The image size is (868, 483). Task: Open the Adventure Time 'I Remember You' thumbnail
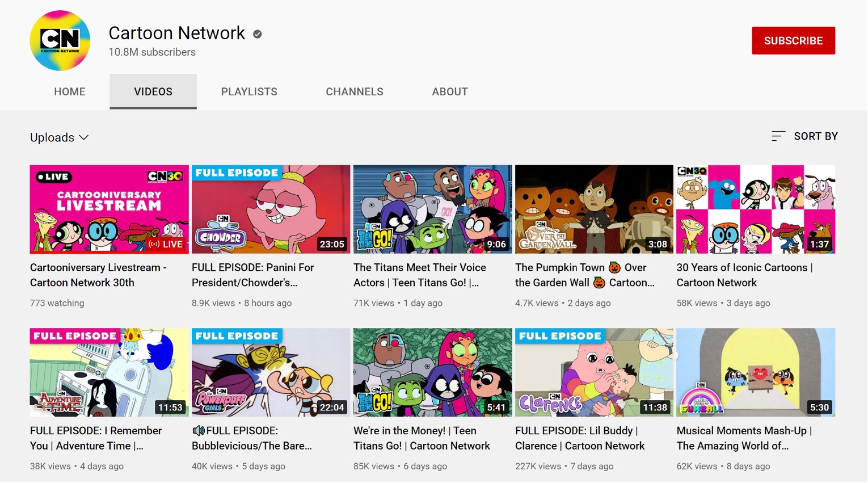[109, 372]
